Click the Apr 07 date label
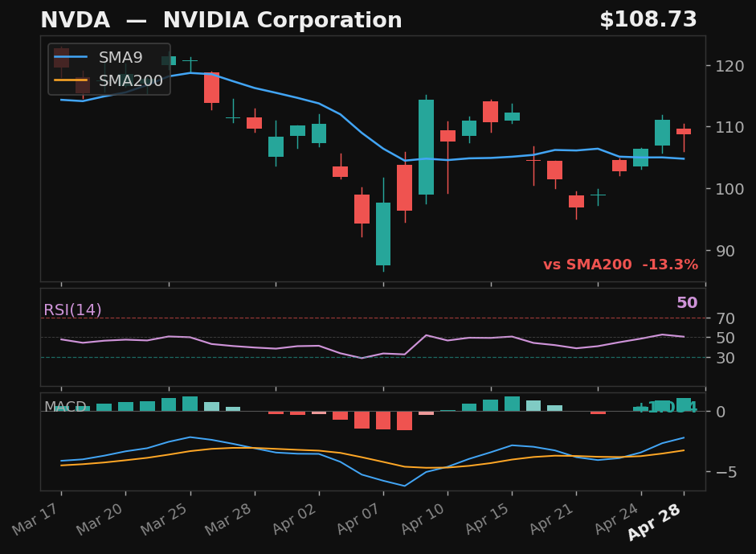756x554 pixels. 360,519
